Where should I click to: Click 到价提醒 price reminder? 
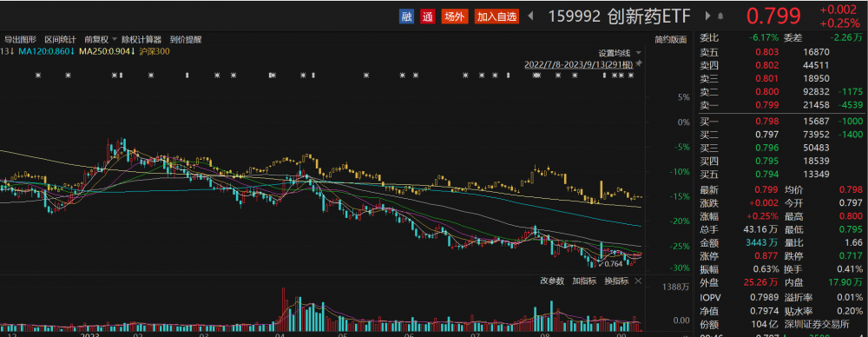click(x=186, y=39)
